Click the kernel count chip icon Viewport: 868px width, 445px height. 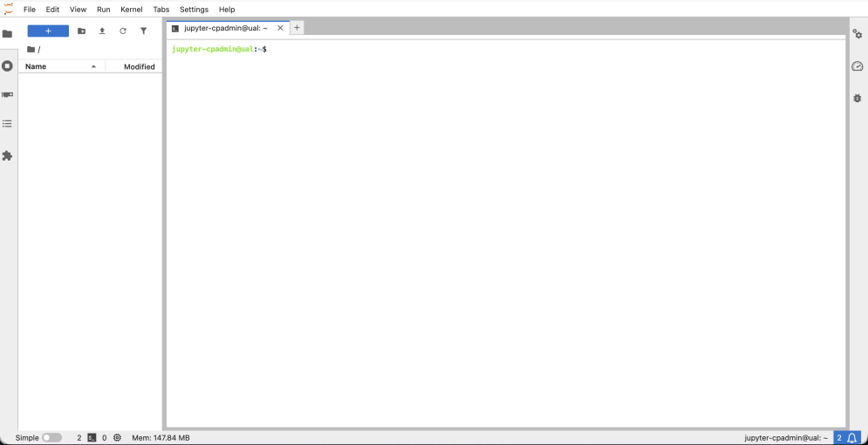pos(118,438)
